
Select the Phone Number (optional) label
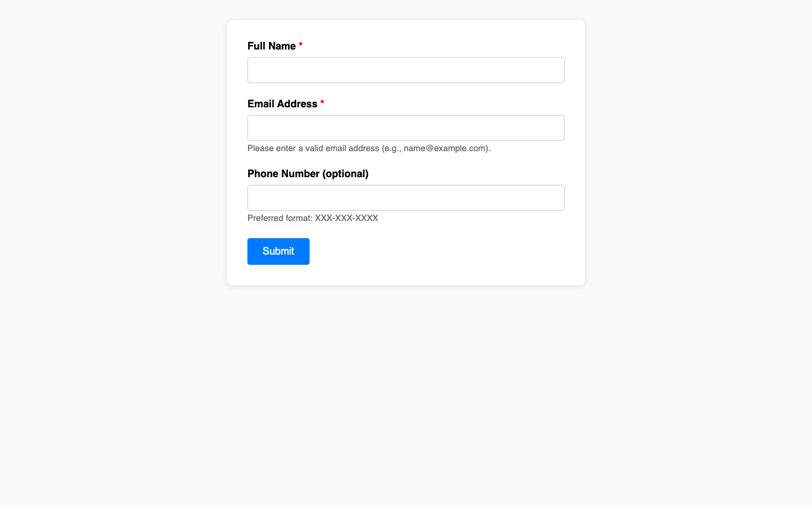pyautogui.click(x=308, y=173)
